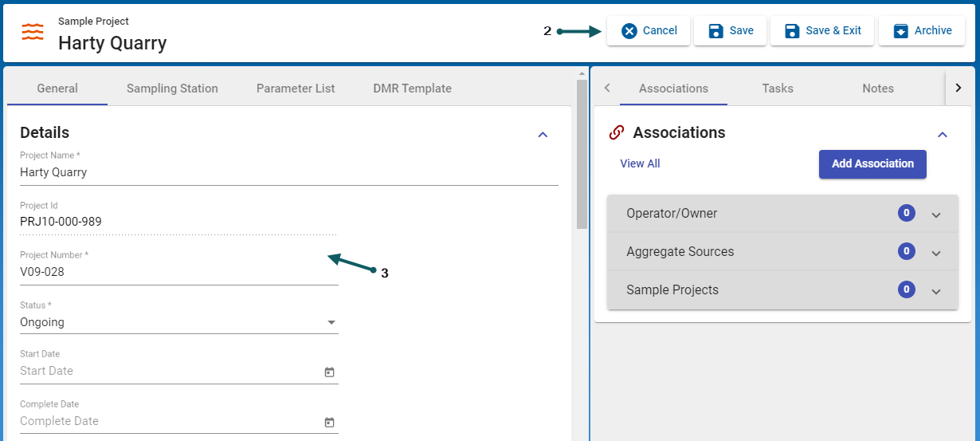Click the Save button
This screenshot has width=980, height=441.
pyautogui.click(x=729, y=31)
